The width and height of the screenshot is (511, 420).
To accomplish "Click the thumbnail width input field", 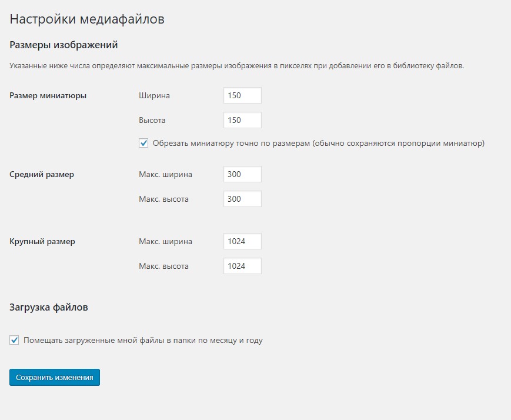I will tap(242, 95).
